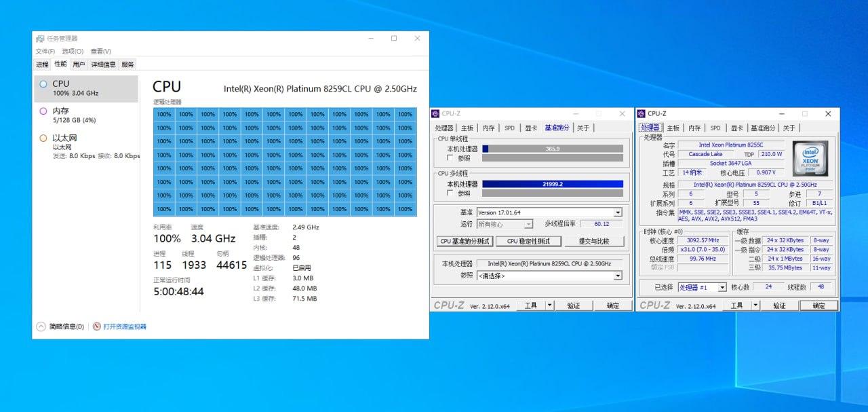Switch to the 服务 tab in Task Manager

point(127,64)
